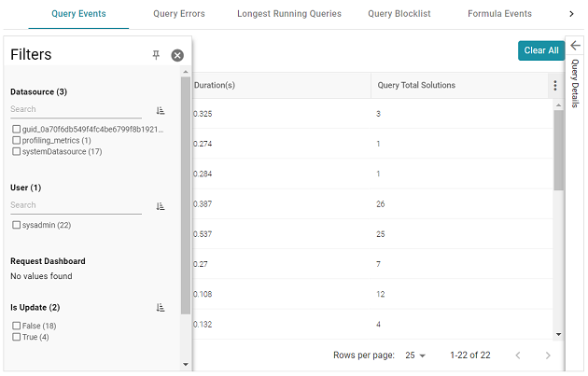Click the Filters panel vertical scrollbar
Viewport: 588px width, 376px height.
coord(186,195)
